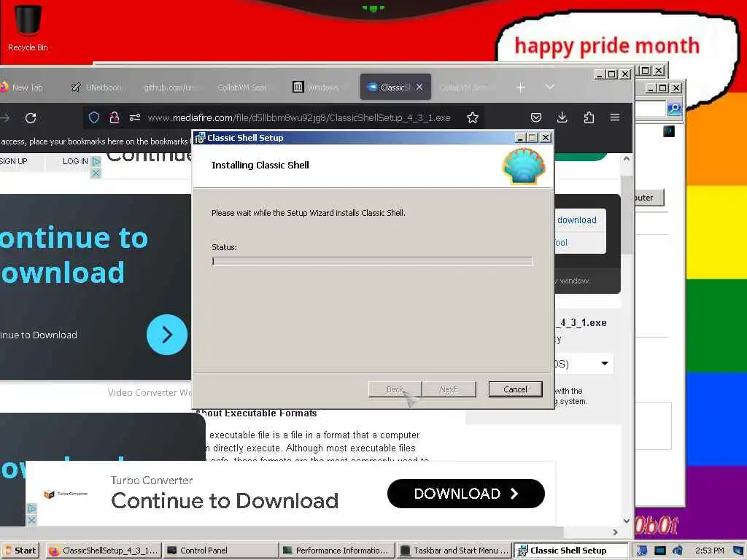
Task: Click the Classic Shell Setup titlebar icon
Action: (200, 138)
